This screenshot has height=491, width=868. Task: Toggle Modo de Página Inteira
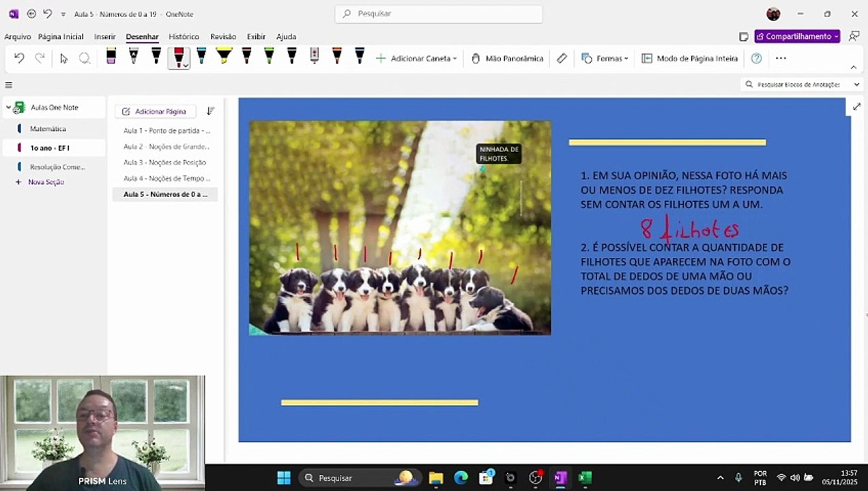(x=690, y=59)
